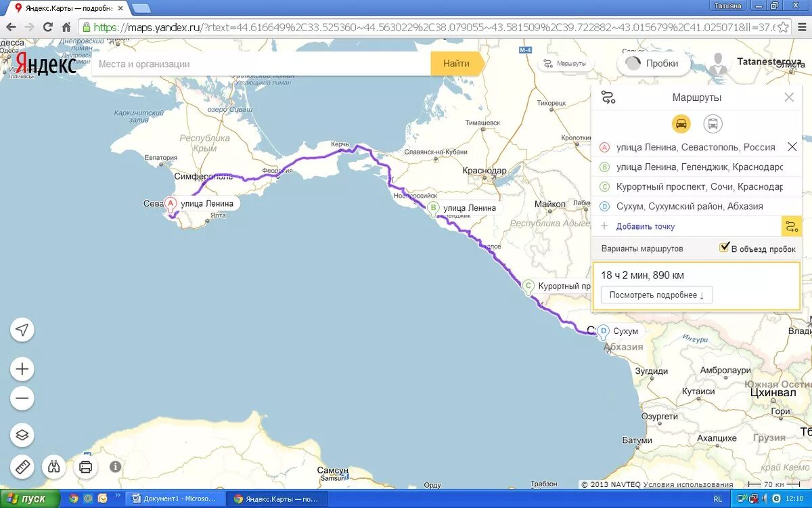Screen dimensions: 812x508
Task: Click the Найти search button
Action: point(457,64)
